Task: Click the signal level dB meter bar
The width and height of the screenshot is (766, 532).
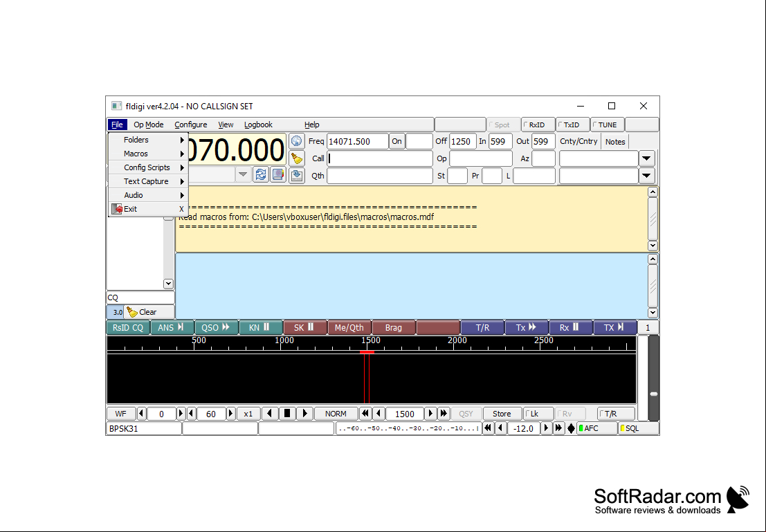Action: [x=408, y=428]
